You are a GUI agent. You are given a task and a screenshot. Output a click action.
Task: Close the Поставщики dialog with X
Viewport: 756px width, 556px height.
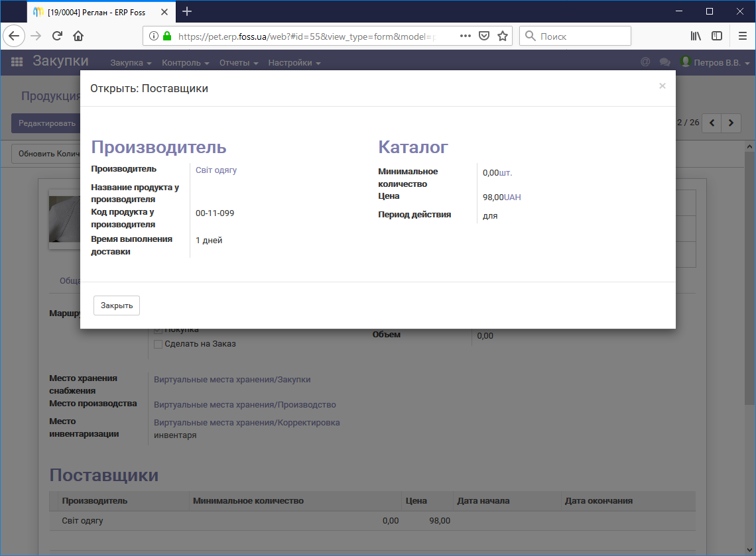[662, 85]
